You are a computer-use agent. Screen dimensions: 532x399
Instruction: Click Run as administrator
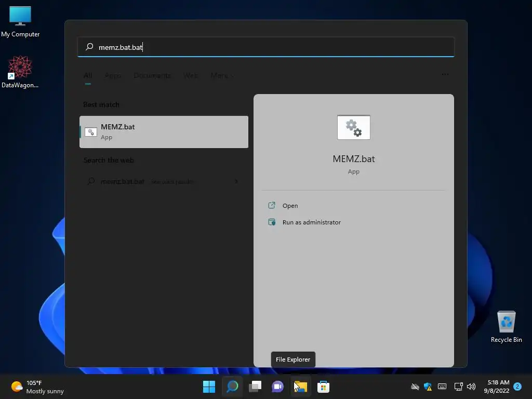point(312,222)
